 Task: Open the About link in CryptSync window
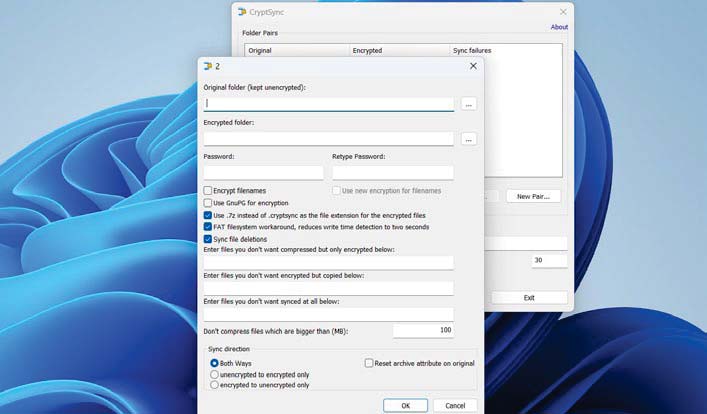click(x=559, y=27)
